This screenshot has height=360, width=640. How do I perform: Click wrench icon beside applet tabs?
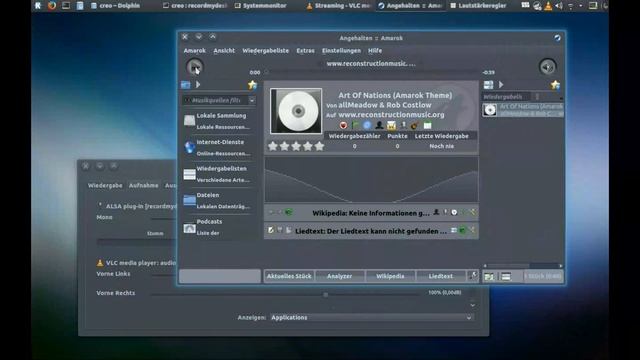473,276
